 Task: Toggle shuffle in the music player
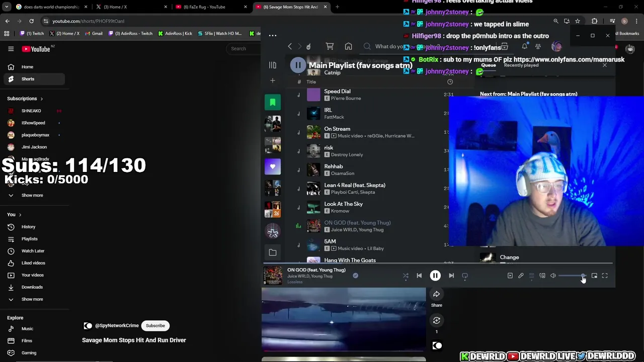pos(406,276)
